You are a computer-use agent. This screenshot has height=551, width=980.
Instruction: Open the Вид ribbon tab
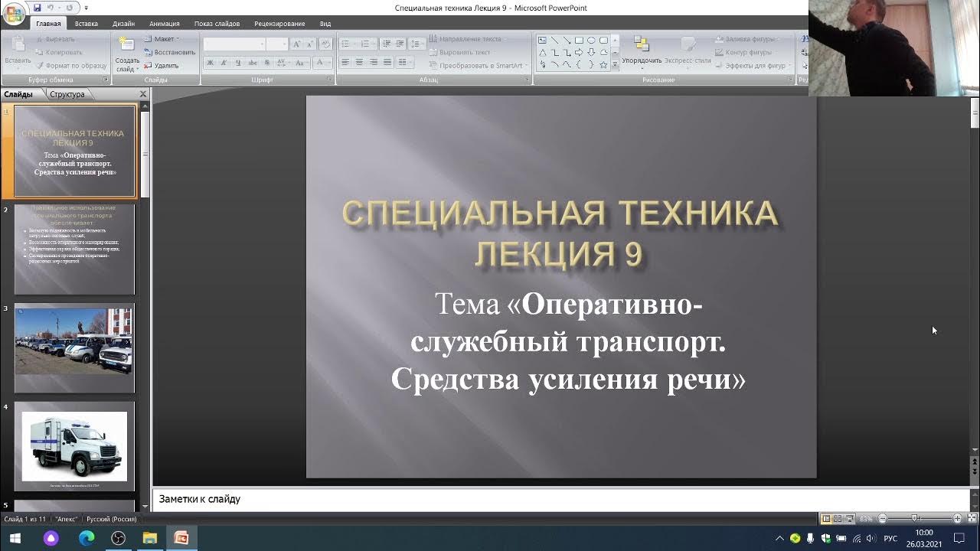coord(325,24)
